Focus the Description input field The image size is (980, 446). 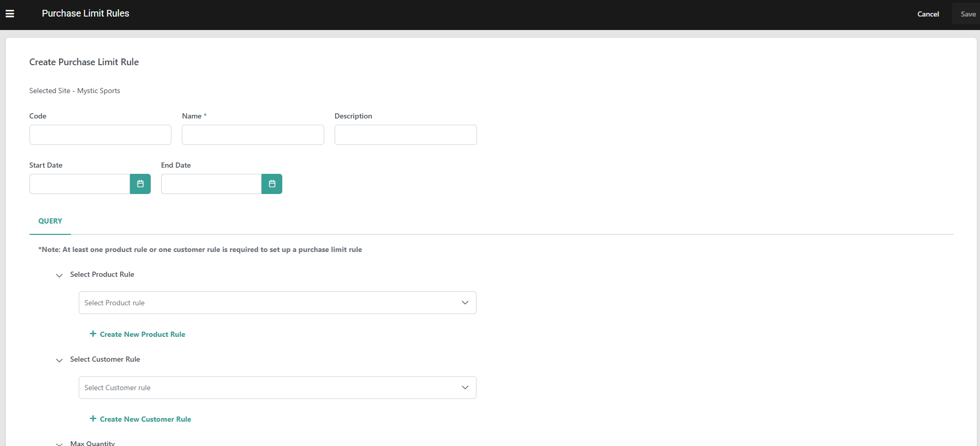click(x=406, y=135)
